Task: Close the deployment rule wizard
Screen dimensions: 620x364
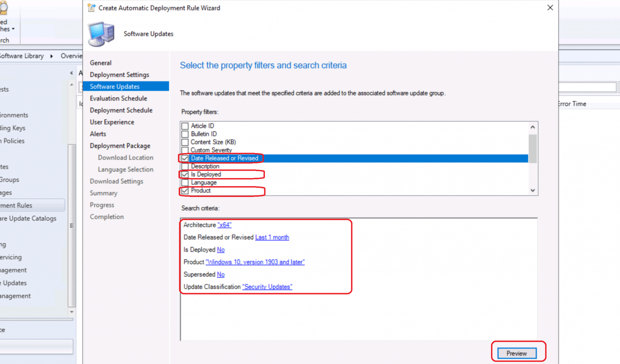Action: click(550, 8)
